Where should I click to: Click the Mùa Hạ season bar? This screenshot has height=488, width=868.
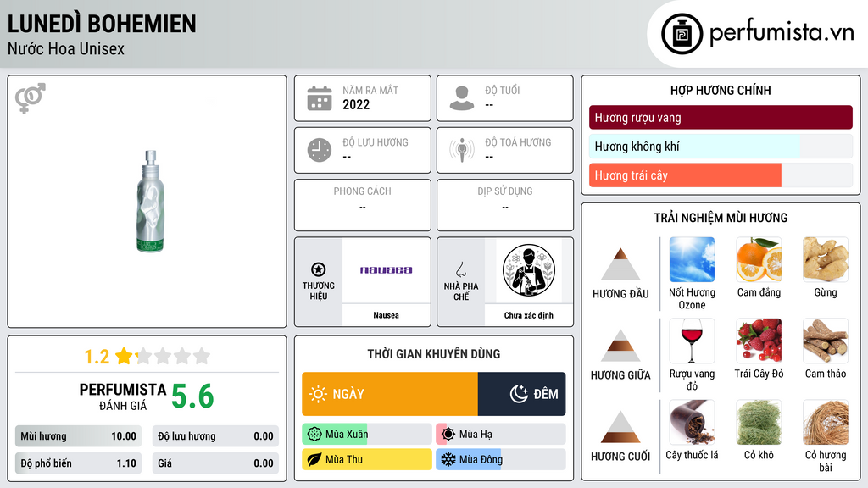click(501, 435)
